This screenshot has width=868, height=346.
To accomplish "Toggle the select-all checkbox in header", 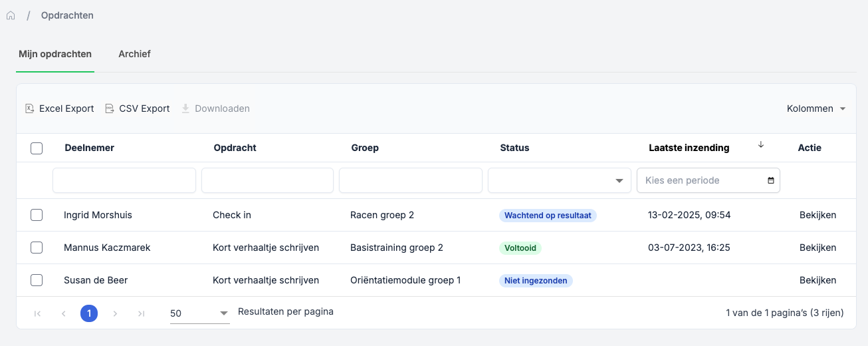I will click(37, 148).
